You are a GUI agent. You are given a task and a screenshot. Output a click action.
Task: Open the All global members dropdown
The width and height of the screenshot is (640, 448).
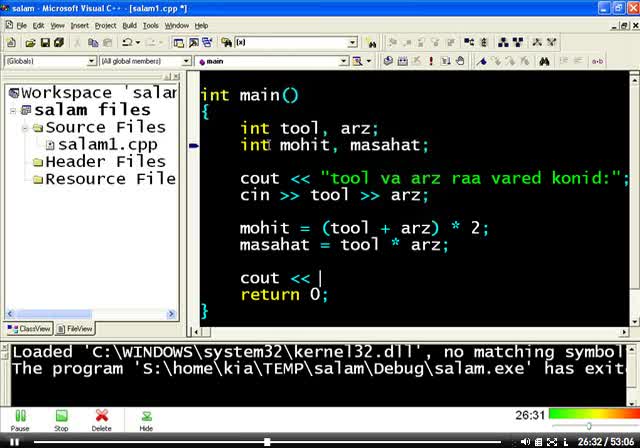coord(186,61)
